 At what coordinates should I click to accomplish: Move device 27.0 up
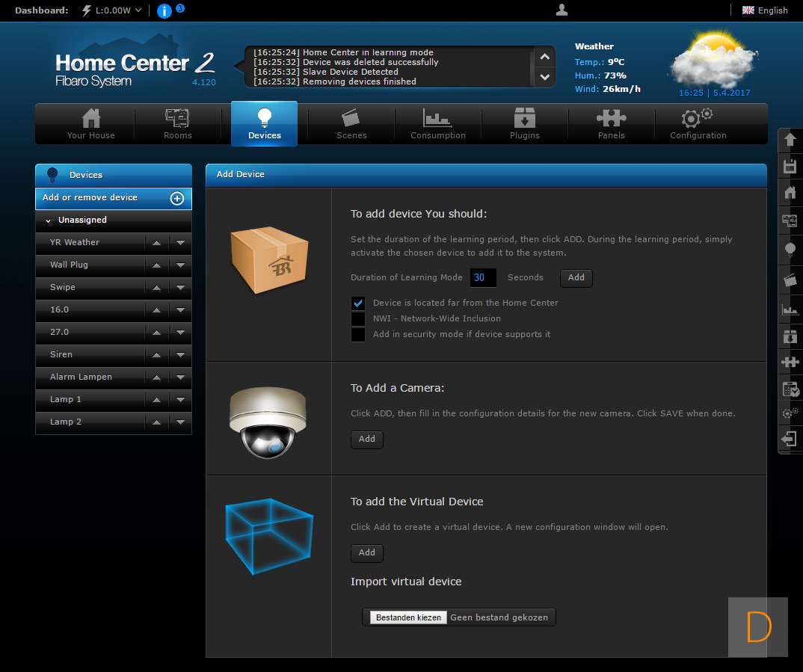157,333
